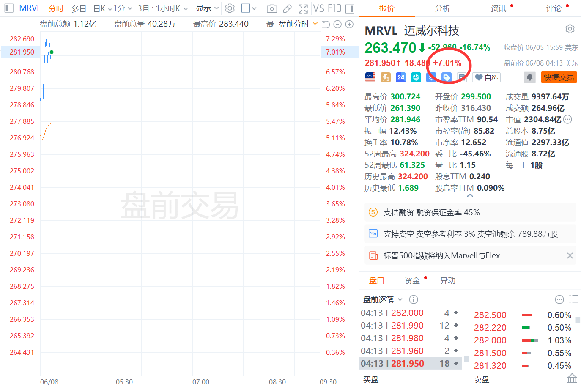This screenshot has width=581, height=392.
Task: Toggle the right side panel icon
Action: click(350, 8)
